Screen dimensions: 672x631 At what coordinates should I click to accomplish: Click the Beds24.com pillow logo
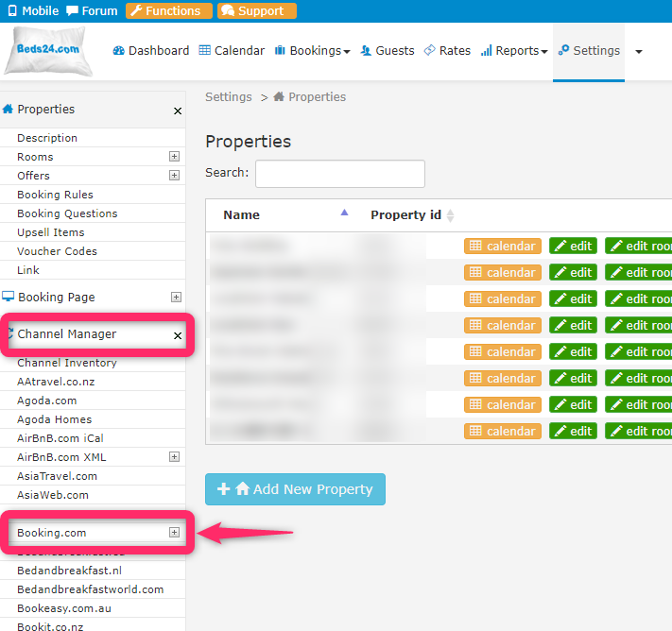click(47, 51)
